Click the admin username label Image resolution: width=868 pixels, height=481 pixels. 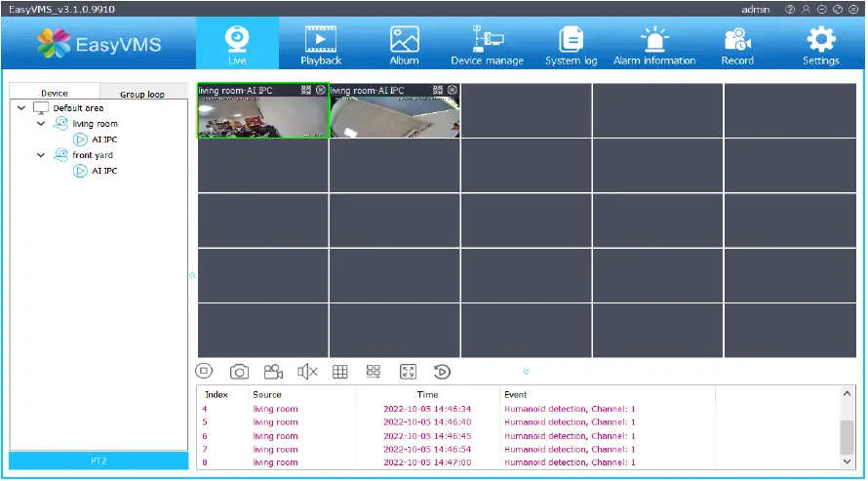click(756, 10)
